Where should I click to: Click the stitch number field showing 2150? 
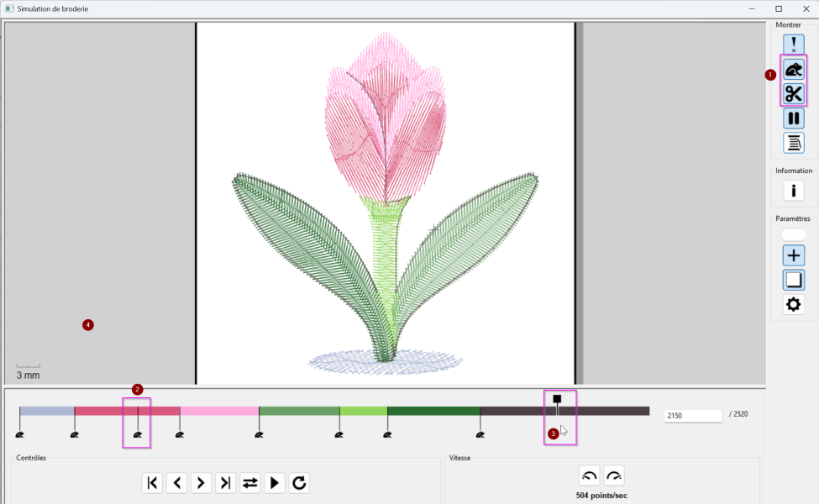693,415
